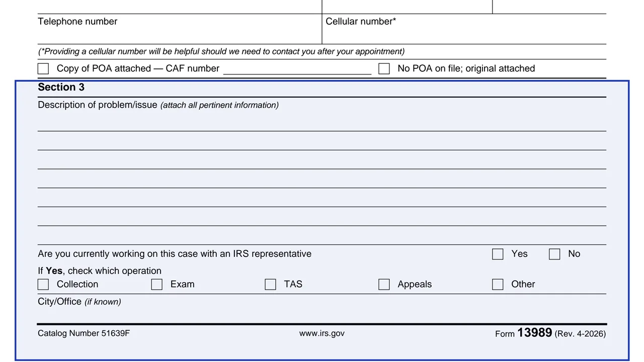Select the TAS operation checkbox
The height and width of the screenshot is (362, 644).
pos(271,285)
